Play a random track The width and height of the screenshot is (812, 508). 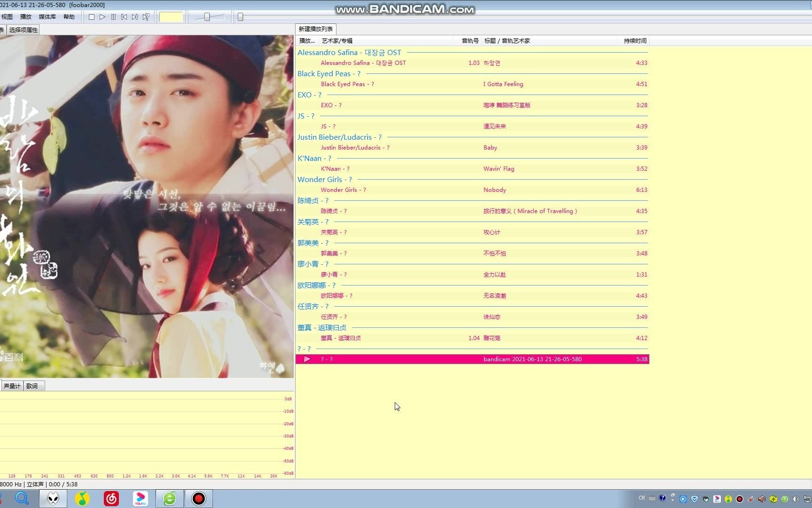coord(146,17)
